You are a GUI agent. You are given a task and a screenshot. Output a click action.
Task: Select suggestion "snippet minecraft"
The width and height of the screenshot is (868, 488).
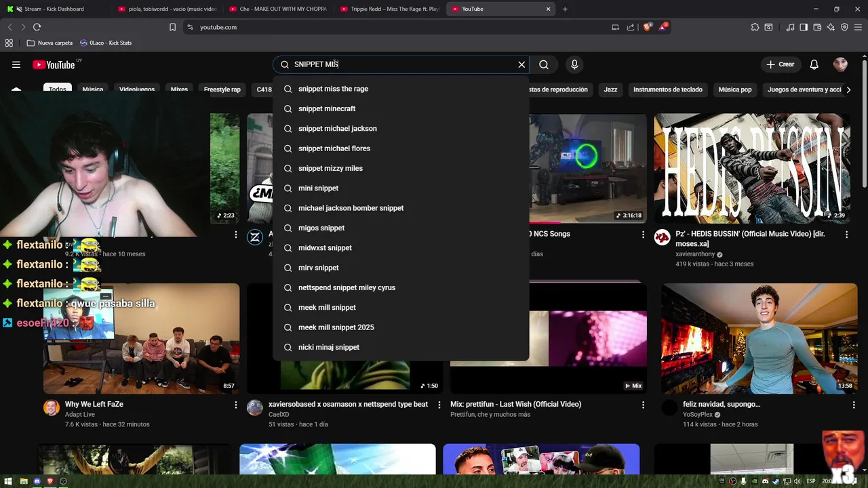(401, 108)
